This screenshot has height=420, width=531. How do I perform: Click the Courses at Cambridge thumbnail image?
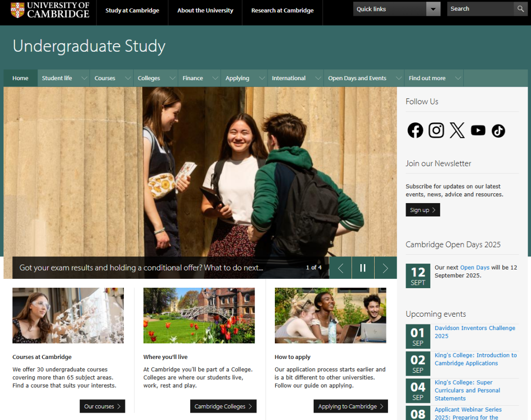tap(68, 316)
